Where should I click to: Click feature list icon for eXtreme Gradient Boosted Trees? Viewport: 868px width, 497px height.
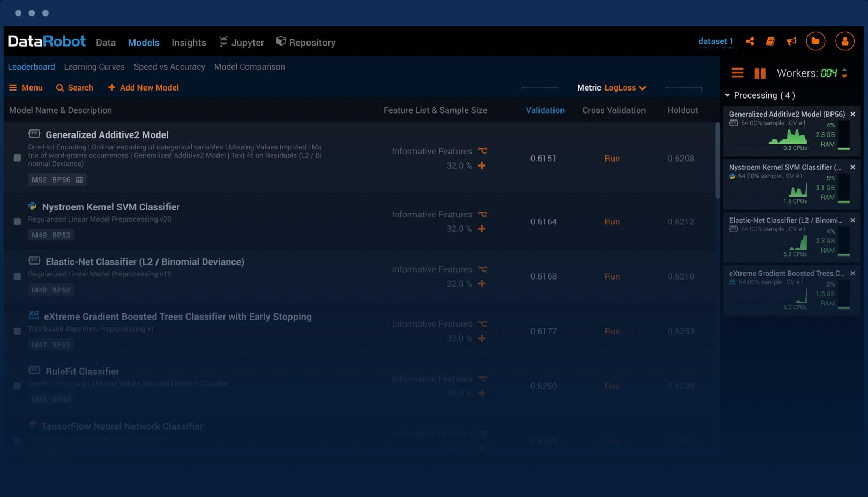[483, 324]
